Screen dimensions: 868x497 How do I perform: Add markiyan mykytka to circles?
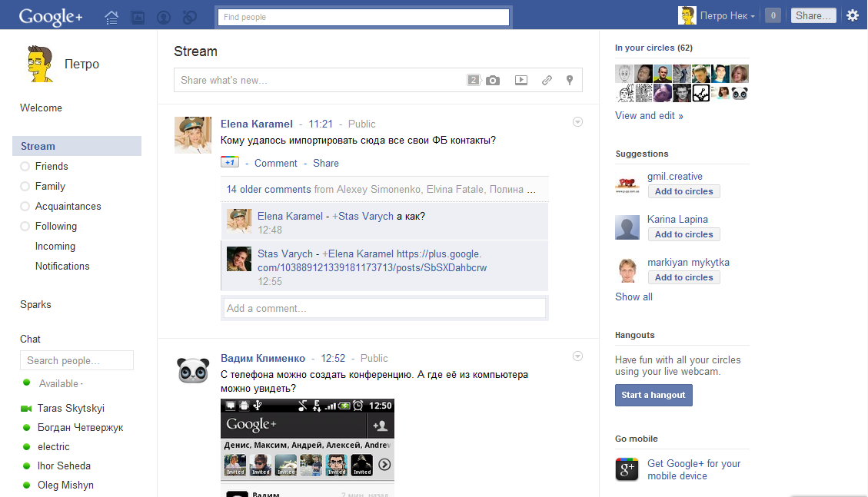tap(684, 277)
